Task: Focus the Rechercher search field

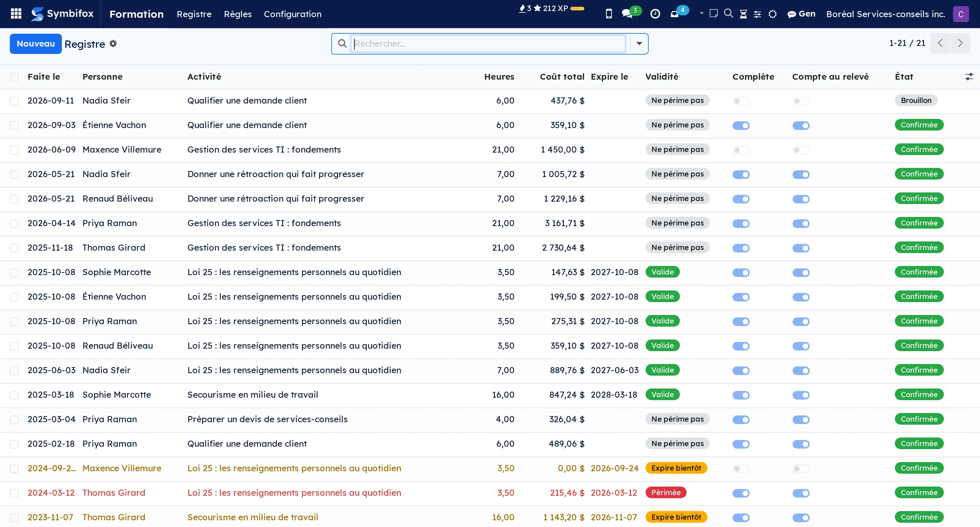Action: [x=488, y=44]
